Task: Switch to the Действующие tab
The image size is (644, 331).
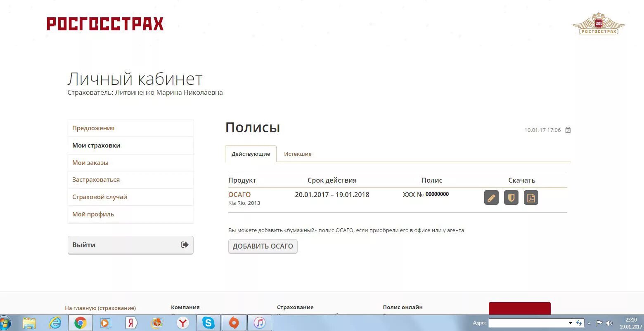Action: 251,154
